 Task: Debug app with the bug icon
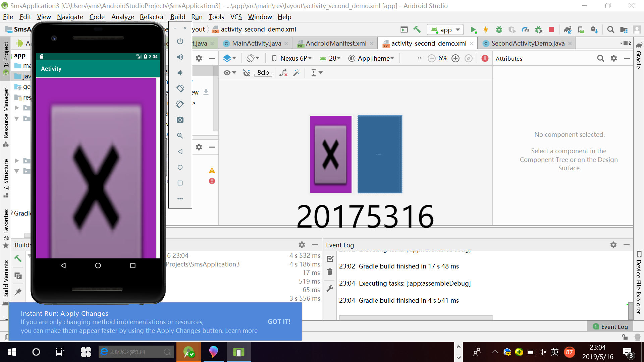499,30
